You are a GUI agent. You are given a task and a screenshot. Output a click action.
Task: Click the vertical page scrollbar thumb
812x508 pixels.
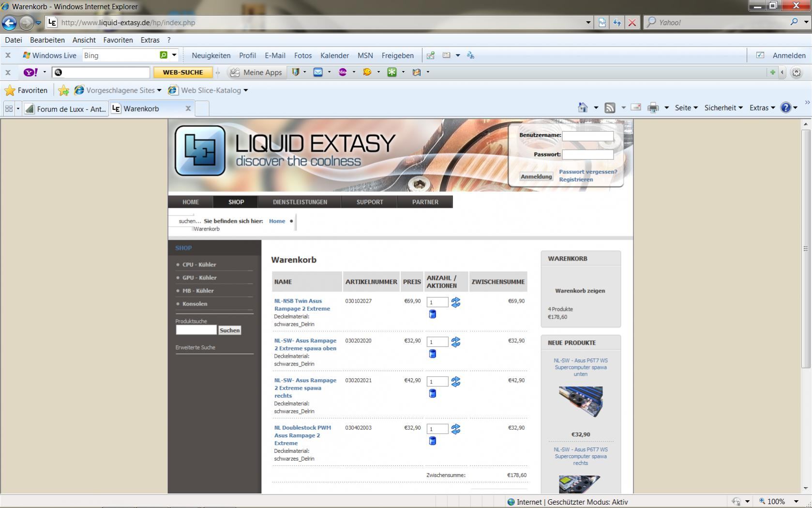[x=805, y=249]
